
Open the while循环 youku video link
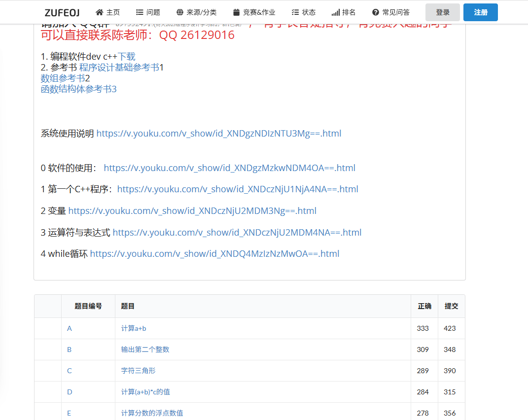click(x=214, y=254)
